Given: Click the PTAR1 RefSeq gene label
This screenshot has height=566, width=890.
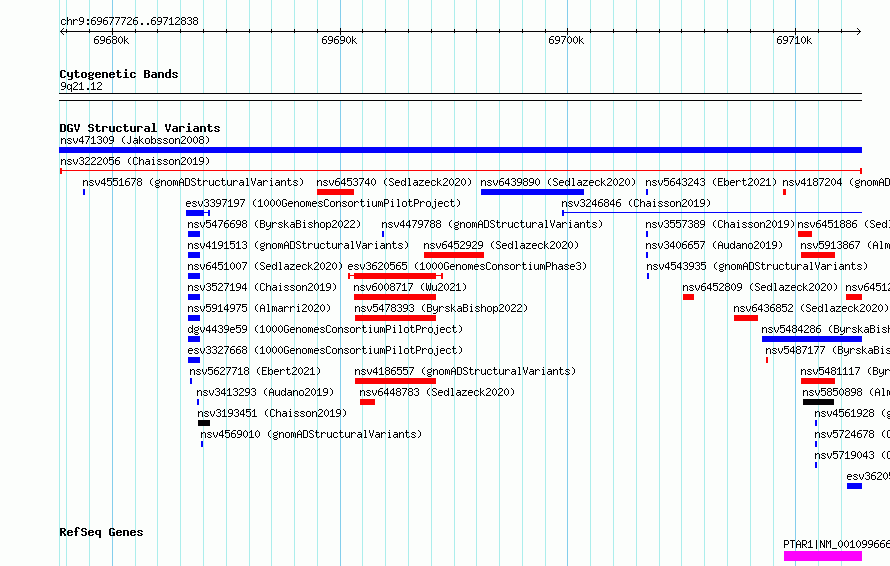Looking at the screenshot, I should (x=836, y=544).
